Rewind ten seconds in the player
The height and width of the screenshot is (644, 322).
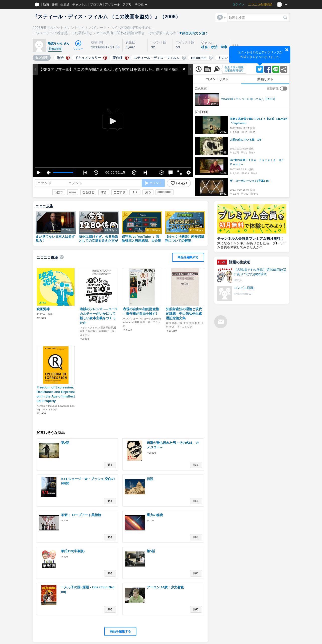click(x=96, y=173)
